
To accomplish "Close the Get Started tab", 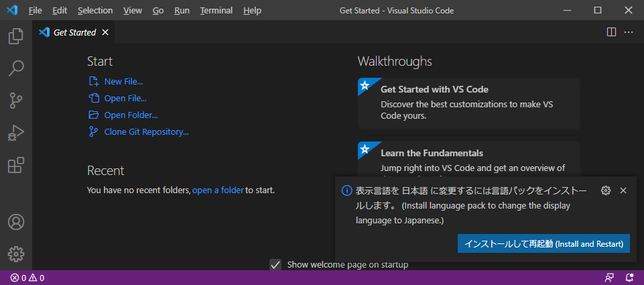I will [x=105, y=32].
